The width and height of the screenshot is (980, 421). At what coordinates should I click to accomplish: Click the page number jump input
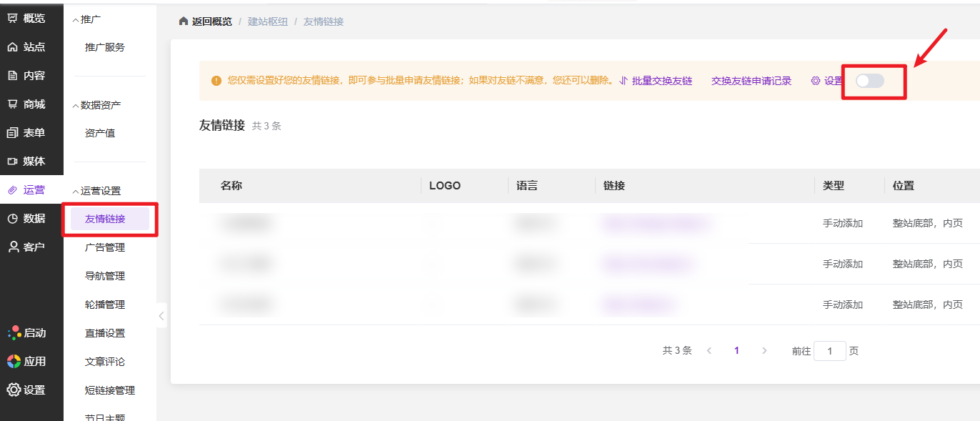coord(830,351)
